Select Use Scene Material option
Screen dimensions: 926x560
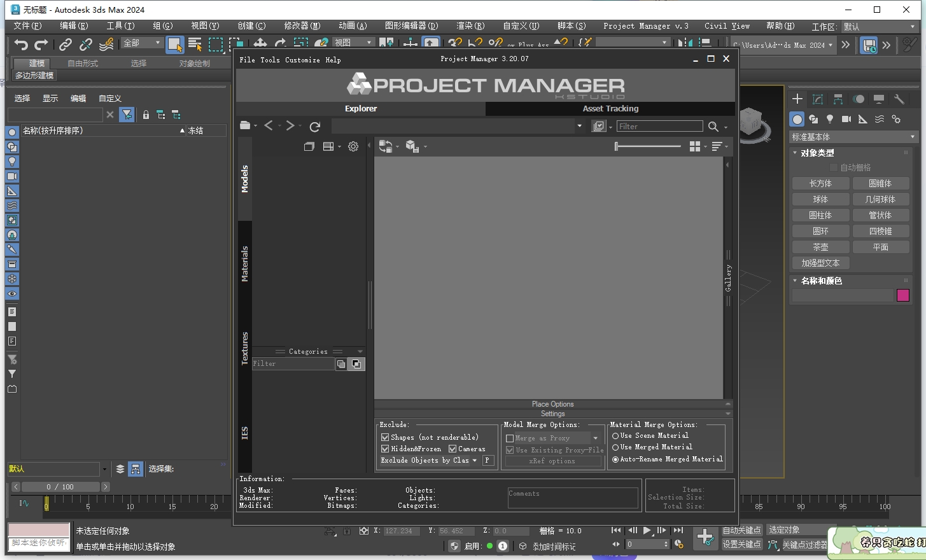(x=615, y=436)
